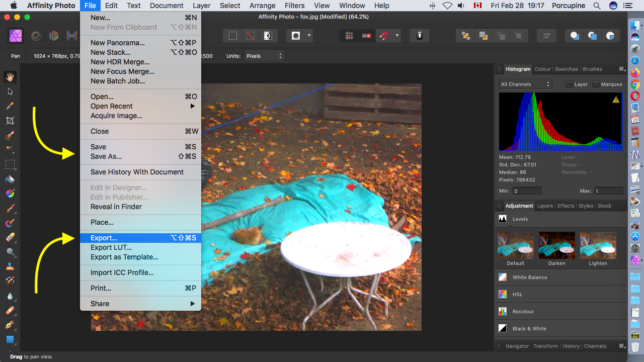644x362 pixels.
Task: Open the Navigator panel options menu
Action: pos(622,346)
